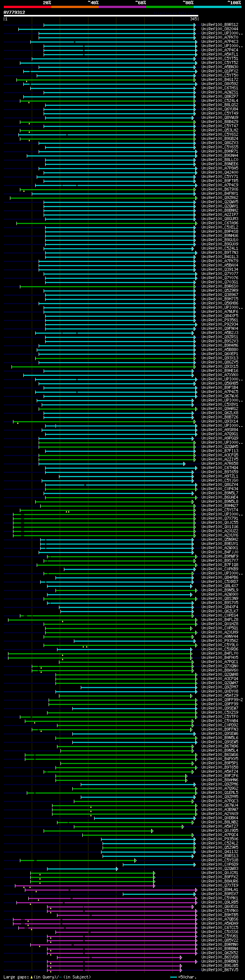Open hit UniRef100_Q1EML5

(220, 793)
